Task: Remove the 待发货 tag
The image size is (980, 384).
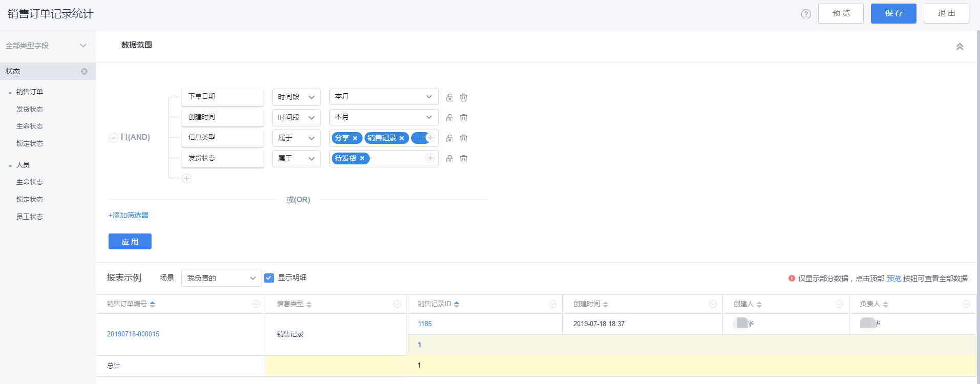Action: click(x=362, y=159)
